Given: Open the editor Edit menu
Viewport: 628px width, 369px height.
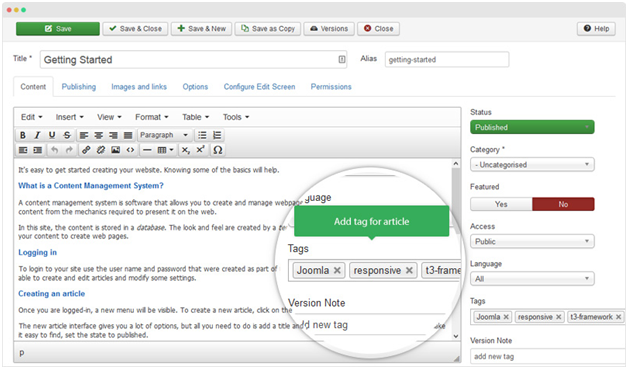Looking at the screenshot, I should click(31, 117).
